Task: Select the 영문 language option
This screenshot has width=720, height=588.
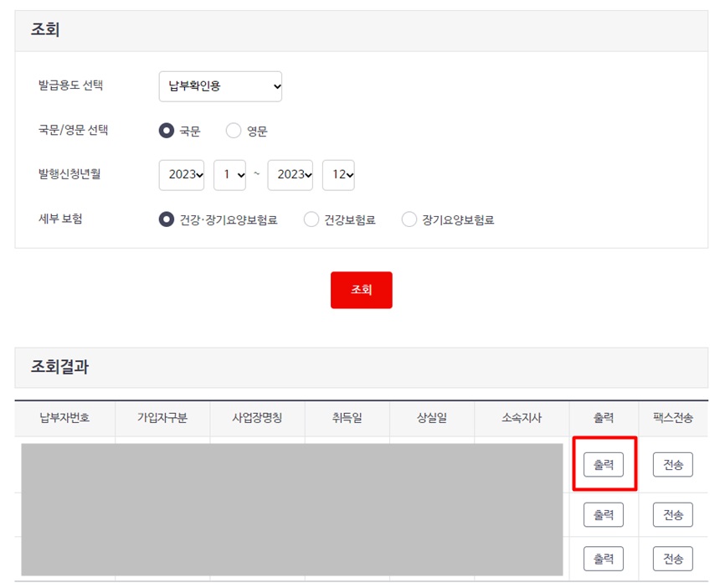Action: pos(232,130)
